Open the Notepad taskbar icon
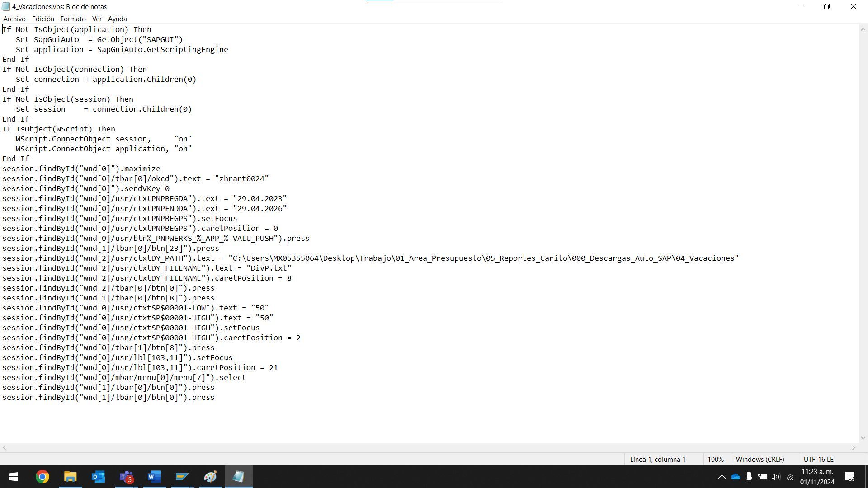868x488 pixels. pos(239,477)
